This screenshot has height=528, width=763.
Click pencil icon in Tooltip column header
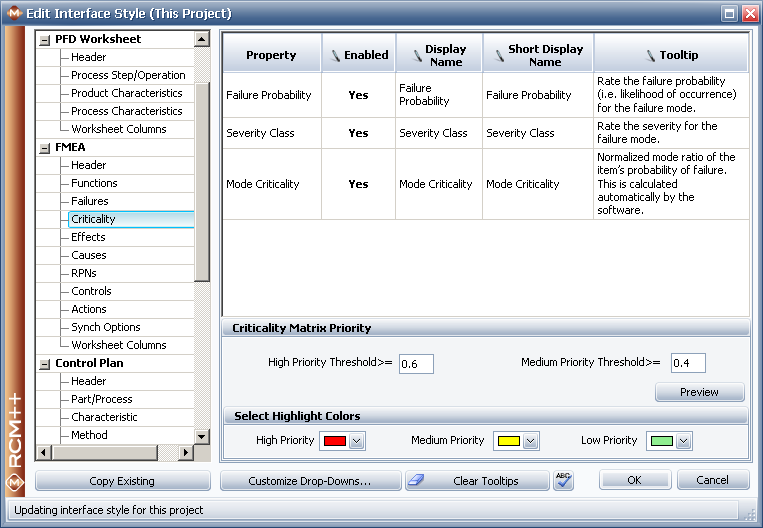[x=650, y=55]
